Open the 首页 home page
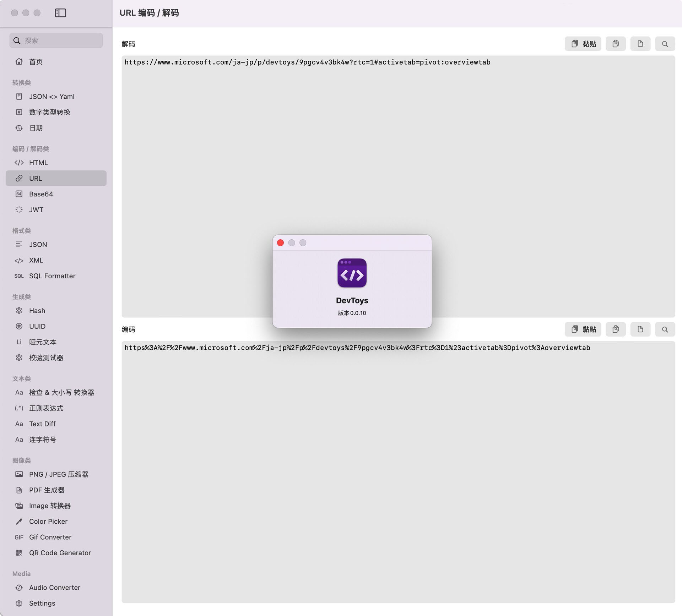The width and height of the screenshot is (682, 616). click(56, 62)
